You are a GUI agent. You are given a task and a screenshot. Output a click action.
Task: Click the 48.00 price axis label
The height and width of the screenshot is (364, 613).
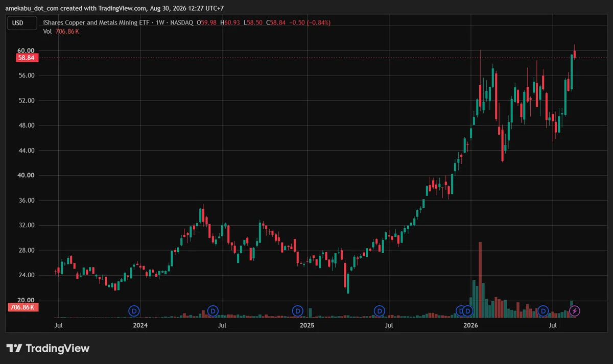click(26, 126)
